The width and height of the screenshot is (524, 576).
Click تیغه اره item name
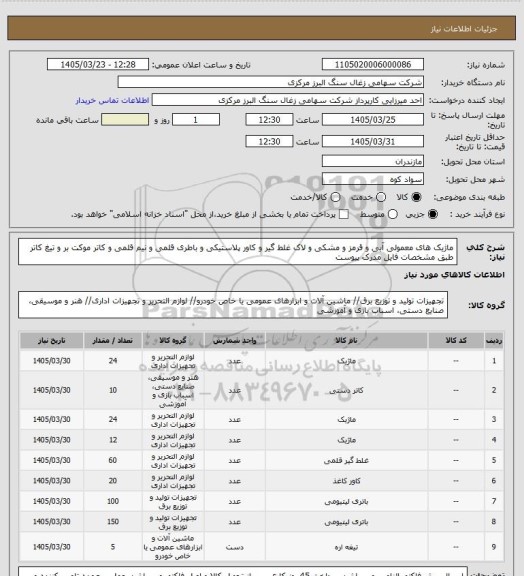coord(346,547)
